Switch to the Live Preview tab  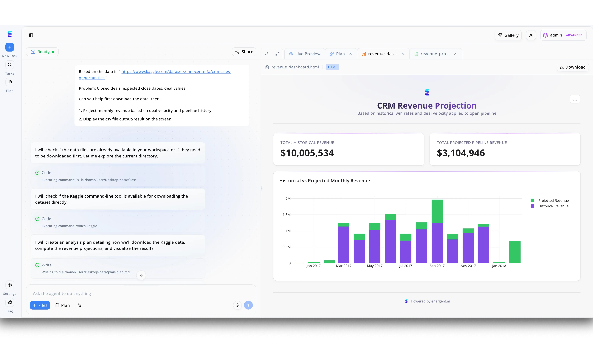click(305, 53)
